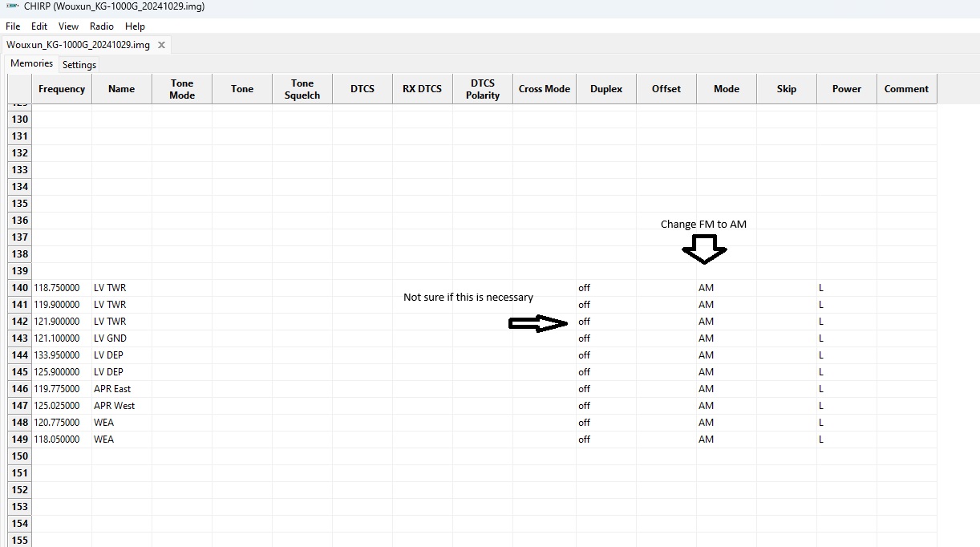This screenshot has width=980, height=547.
Task: Click the DTCS Polarity column header
Action: coord(483,89)
